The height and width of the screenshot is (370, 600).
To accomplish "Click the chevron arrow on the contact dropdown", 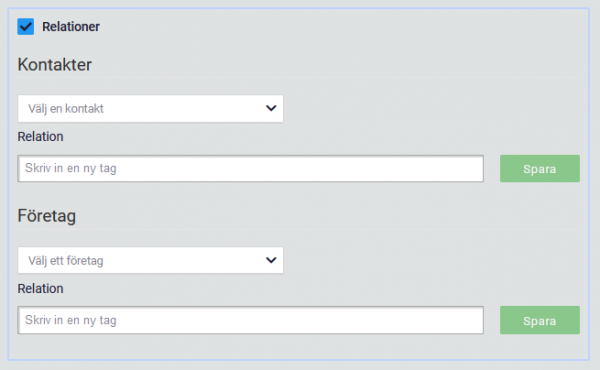I will coord(271,108).
